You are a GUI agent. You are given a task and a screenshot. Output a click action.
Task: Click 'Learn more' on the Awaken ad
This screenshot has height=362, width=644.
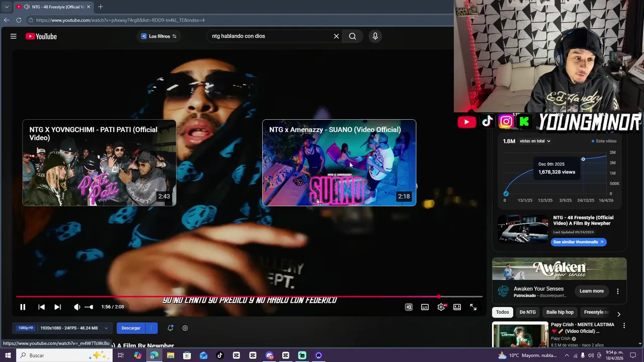pyautogui.click(x=591, y=291)
